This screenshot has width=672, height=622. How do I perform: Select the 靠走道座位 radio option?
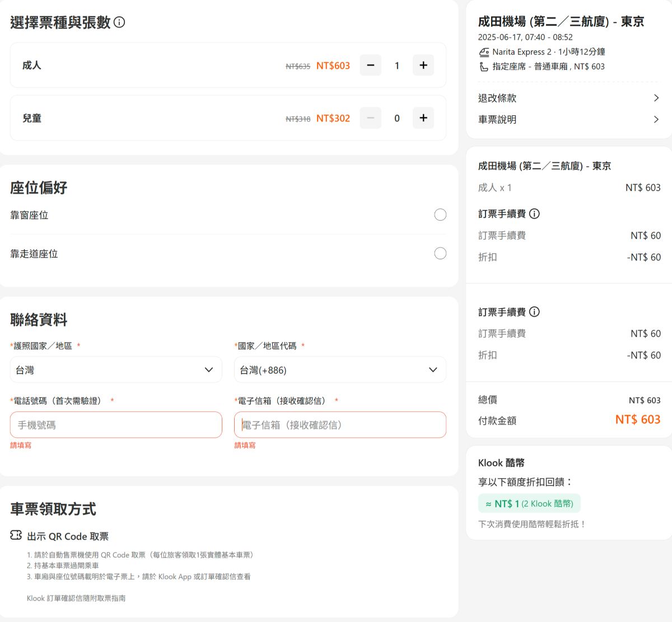pyautogui.click(x=441, y=254)
